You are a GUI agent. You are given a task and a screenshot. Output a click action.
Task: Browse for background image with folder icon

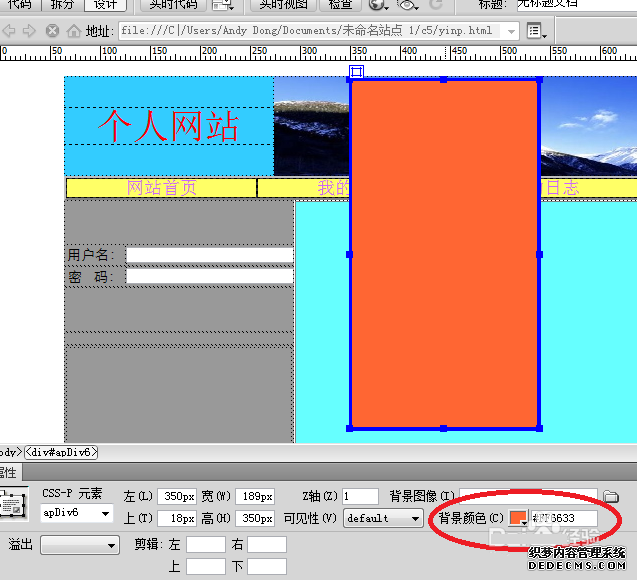611,496
